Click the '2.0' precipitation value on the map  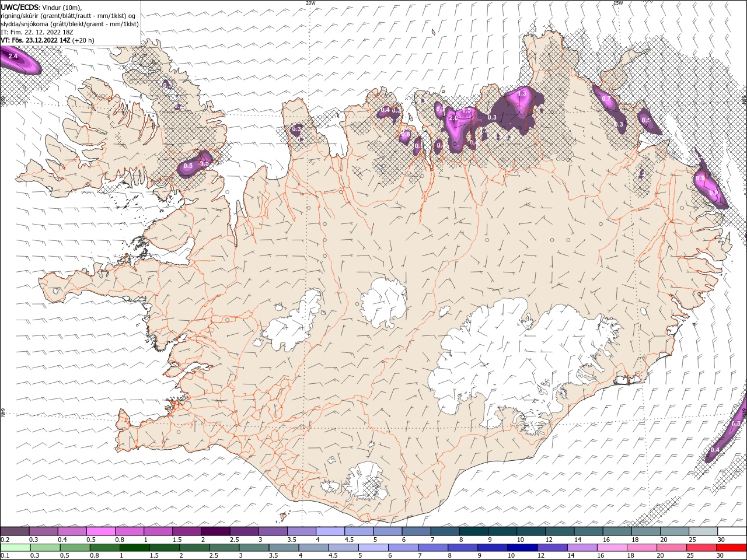click(453, 118)
